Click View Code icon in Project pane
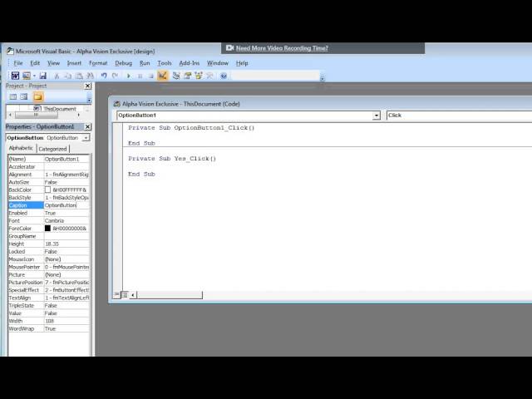The image size is (532, 399). click(x=13, y=97)
